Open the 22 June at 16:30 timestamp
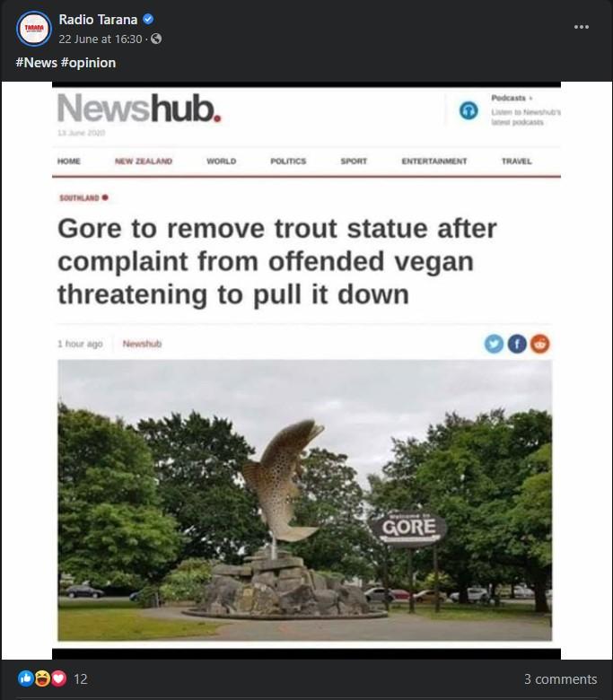The width and height of the screenshot is (613, 700). tap(100, 39)
